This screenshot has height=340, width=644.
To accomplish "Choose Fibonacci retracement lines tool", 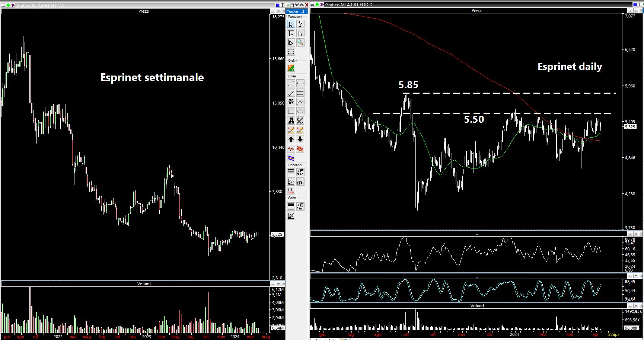I will point(291,172).
